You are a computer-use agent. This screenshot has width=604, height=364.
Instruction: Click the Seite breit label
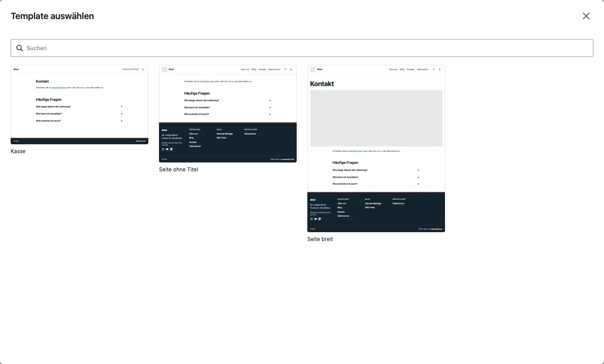point(320,239)
